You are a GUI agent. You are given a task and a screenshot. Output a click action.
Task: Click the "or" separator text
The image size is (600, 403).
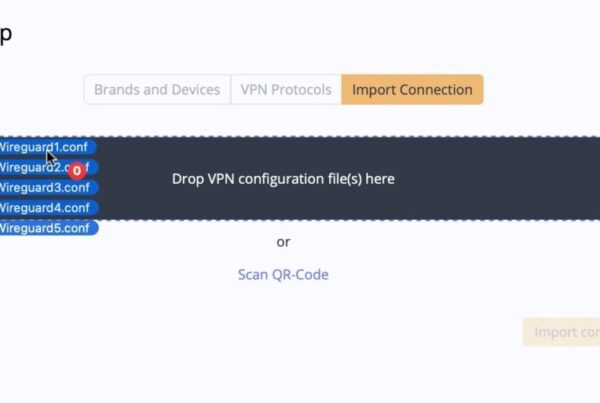click(283, 241)
